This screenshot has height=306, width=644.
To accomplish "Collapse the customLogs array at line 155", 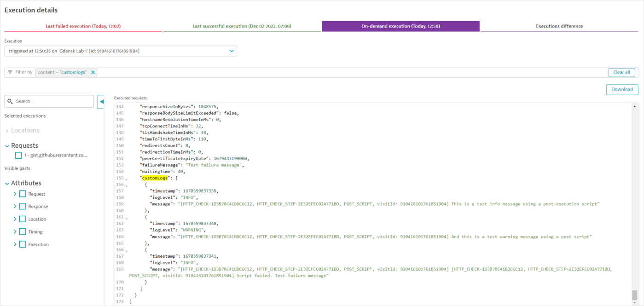I will coord(125,179).
